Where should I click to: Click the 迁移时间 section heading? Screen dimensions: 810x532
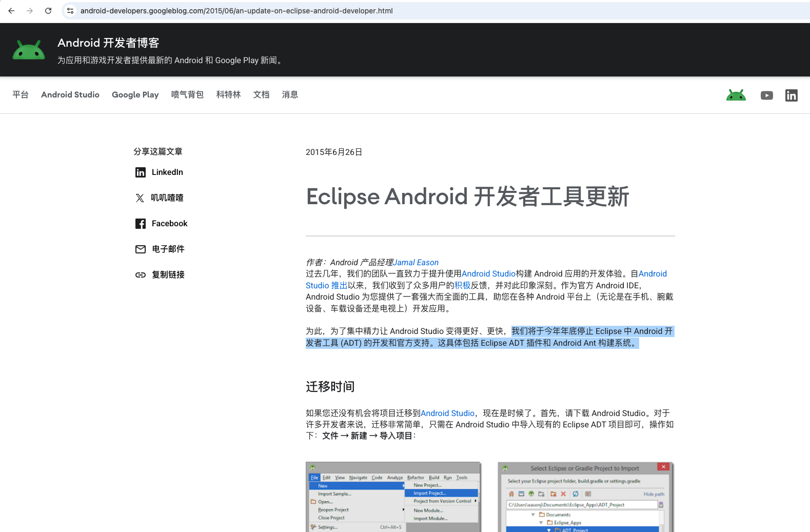click(x=330, y=387)
